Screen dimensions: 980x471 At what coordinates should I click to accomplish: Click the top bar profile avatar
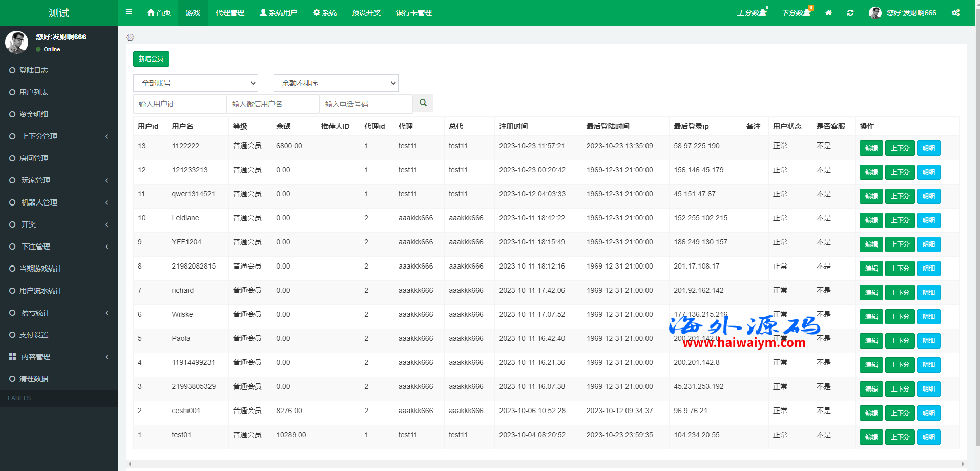point(875,13)
